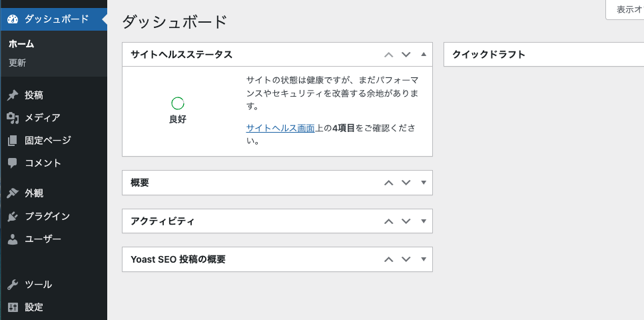Expand the Yoast SEO 投稿の概要 panel

coord(424,259)
